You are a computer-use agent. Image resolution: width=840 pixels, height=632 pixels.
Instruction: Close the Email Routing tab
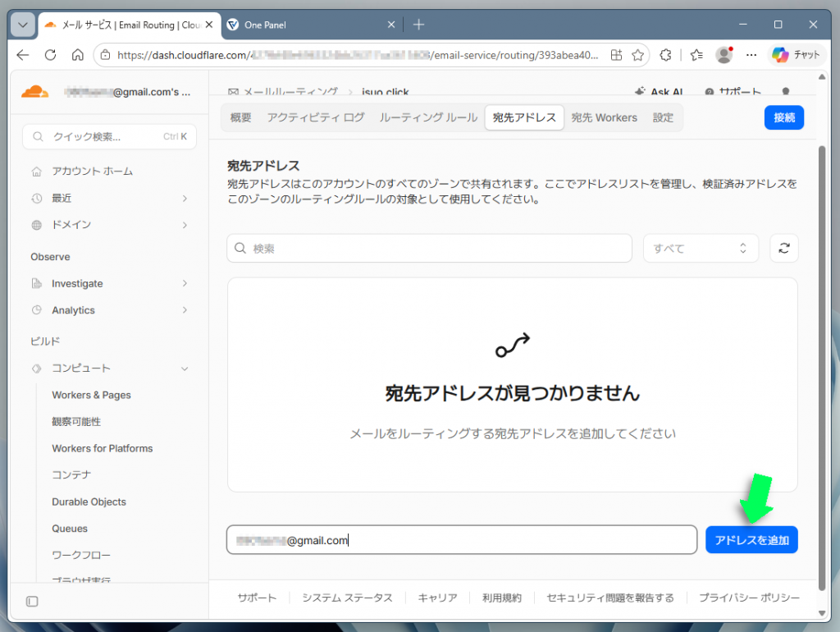(209, 25)
